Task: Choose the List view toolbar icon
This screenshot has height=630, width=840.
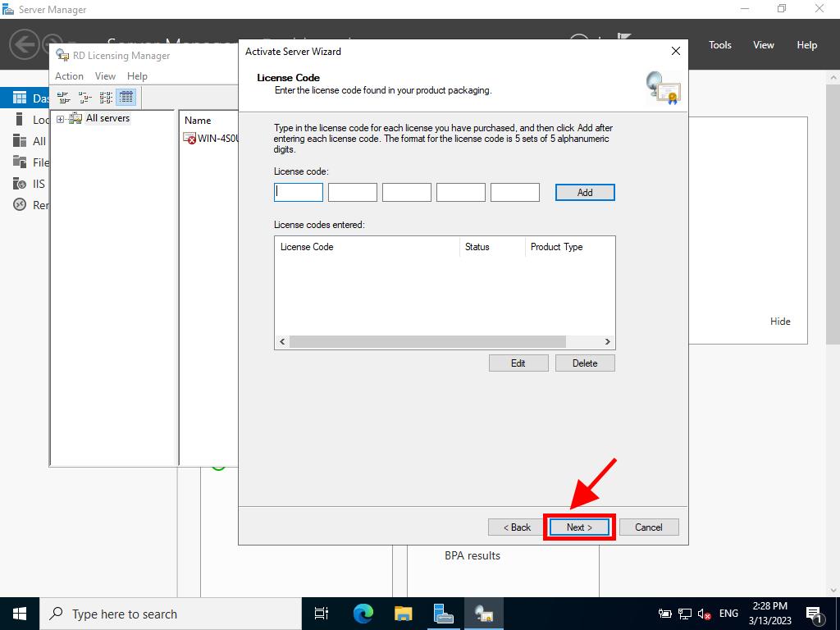Action: pyautogui.click(x=106, y=98)
